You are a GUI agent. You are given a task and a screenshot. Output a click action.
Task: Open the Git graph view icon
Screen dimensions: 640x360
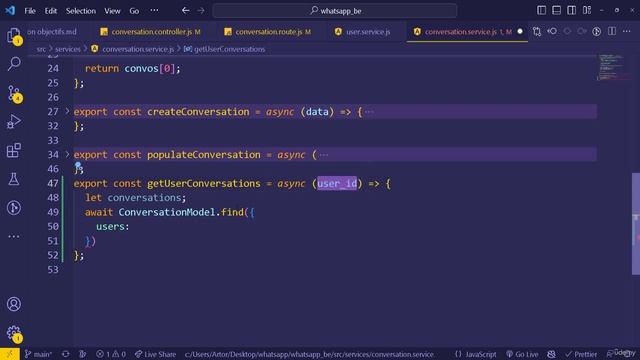point(14,208)
